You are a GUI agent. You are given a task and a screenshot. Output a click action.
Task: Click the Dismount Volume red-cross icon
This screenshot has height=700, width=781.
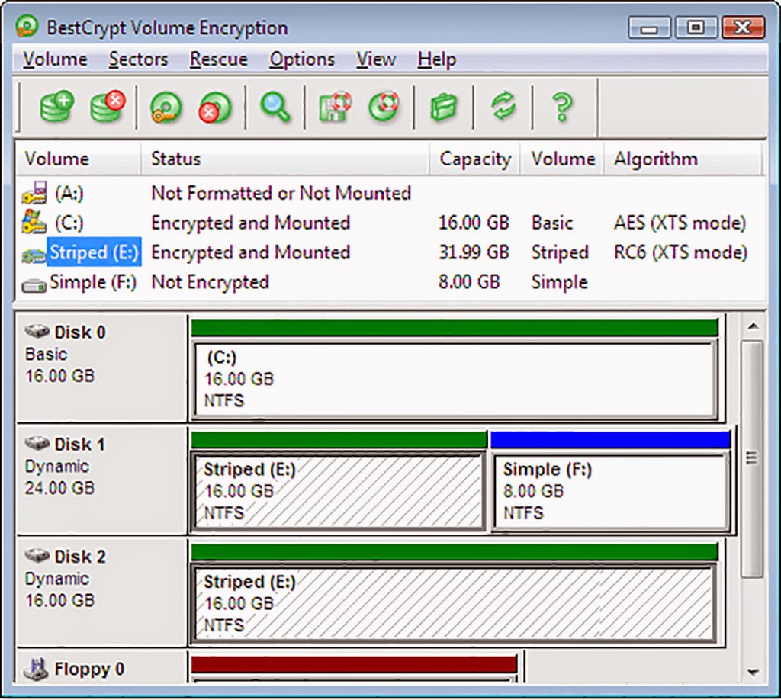point(214,107)
